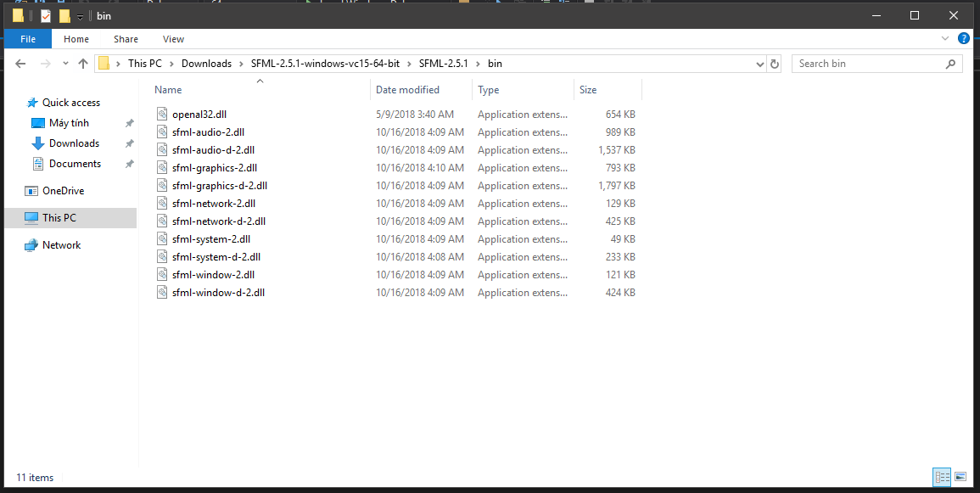Click the 10/16/2018 4:10 AM date

coord(420,167)
